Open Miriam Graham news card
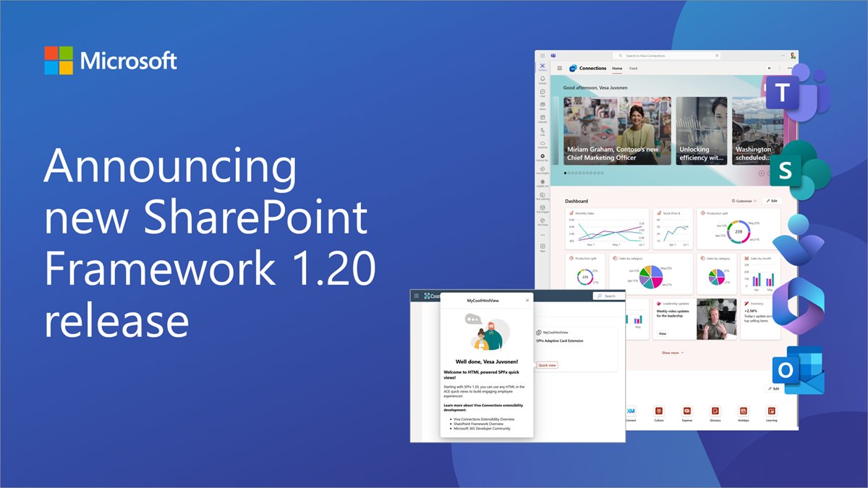The image size is (868, 488). point(617,131)
